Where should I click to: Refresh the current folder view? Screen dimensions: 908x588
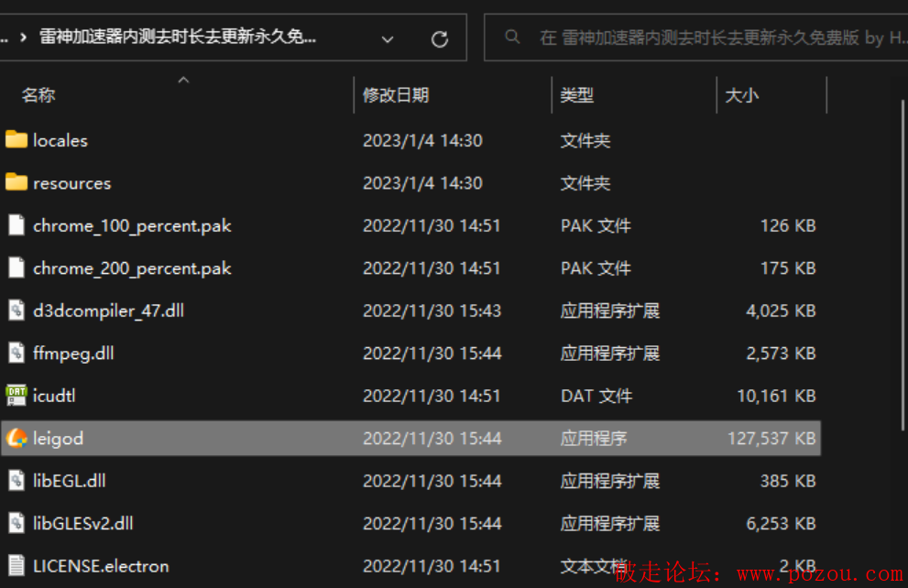(x=440, y=38)
